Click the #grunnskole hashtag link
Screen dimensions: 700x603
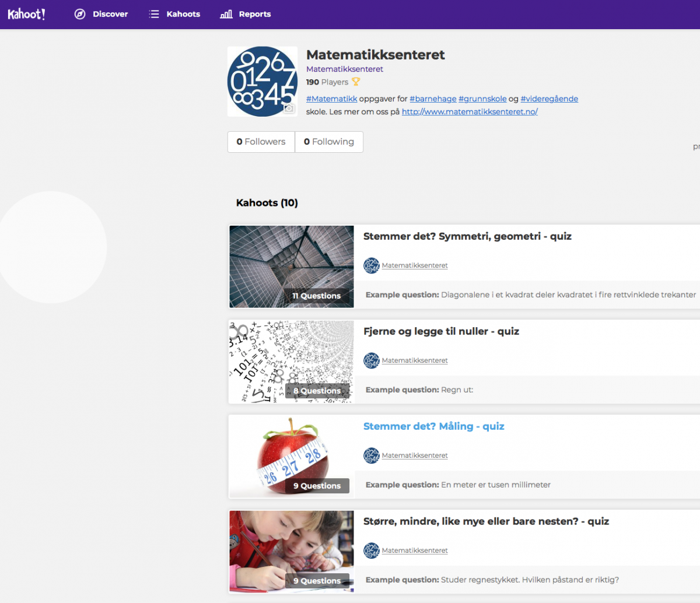[x=482, y=99]
